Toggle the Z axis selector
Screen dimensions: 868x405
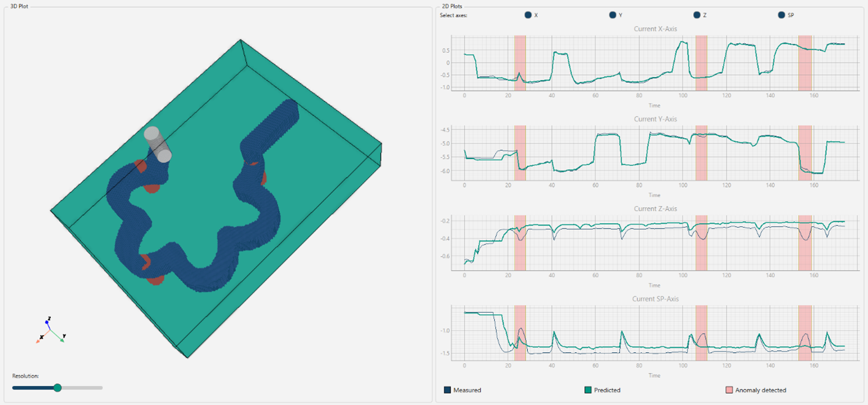click(697, 15)
